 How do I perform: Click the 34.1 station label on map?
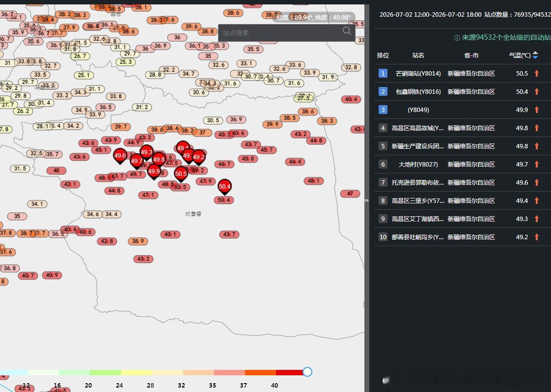click(37, 204)
